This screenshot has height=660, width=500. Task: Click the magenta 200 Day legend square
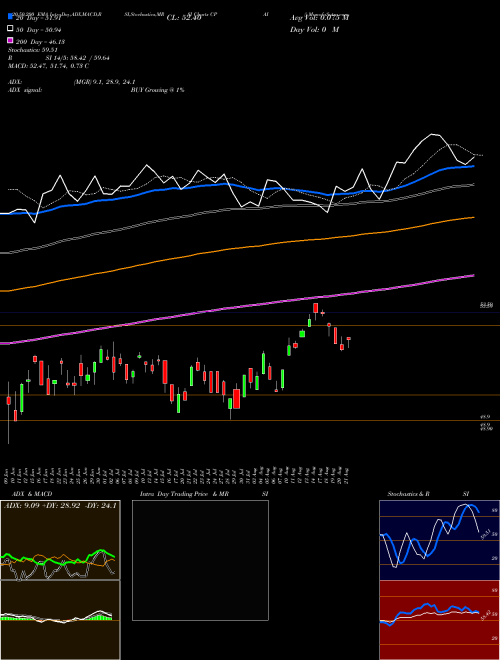point(11,41)
